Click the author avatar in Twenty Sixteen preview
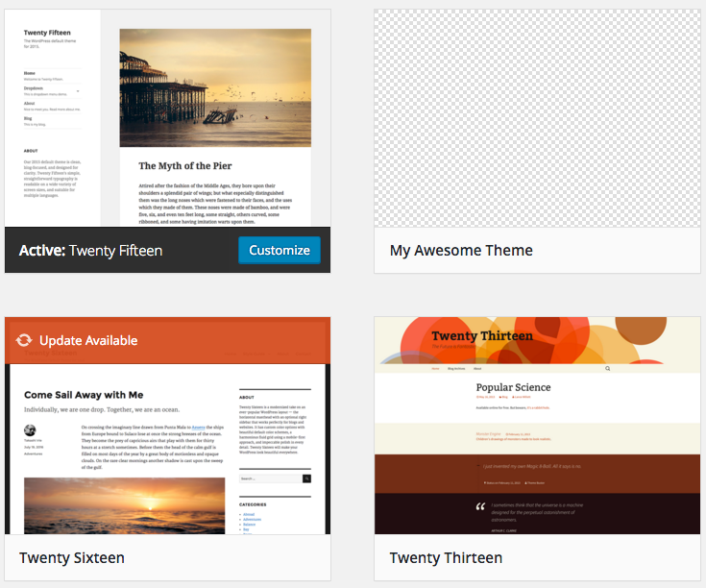 pyautogui.click(x=30, y=430)
